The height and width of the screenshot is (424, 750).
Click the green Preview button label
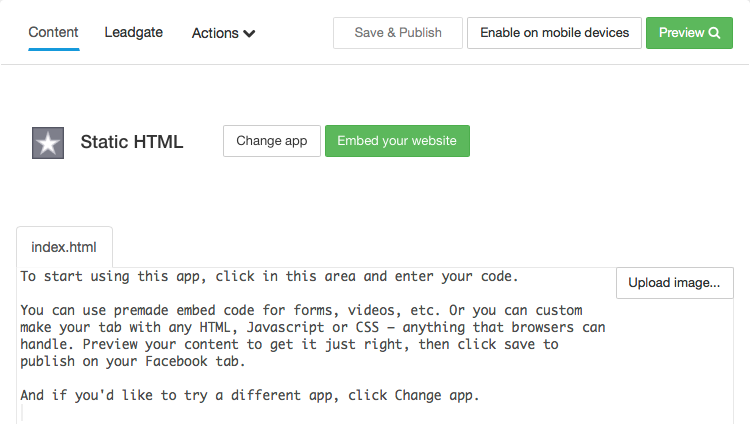coord(681,33)
